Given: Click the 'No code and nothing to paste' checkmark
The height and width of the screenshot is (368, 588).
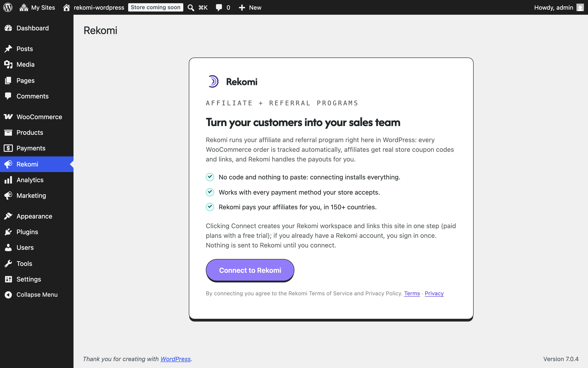Looking at the screenshot, I should coord(210,177).
